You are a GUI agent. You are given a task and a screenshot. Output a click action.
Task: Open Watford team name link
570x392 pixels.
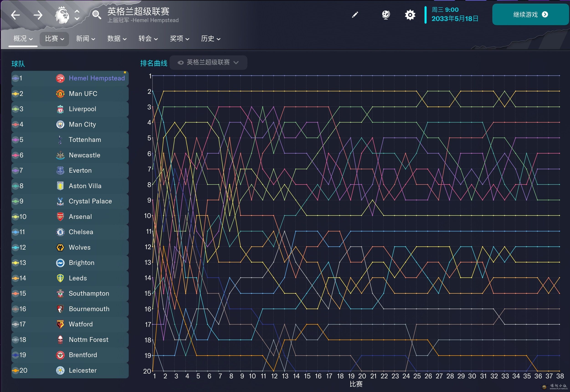click(x=81, y=324)
